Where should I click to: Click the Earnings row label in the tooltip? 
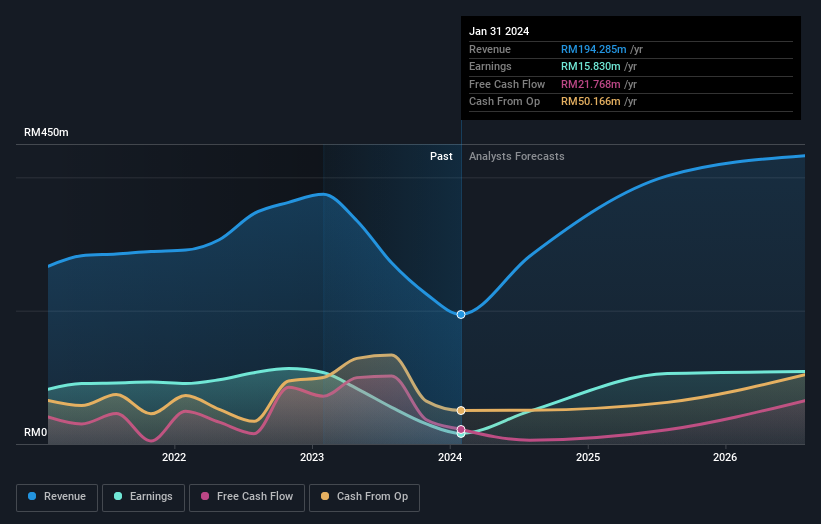(x=490, y=66)
